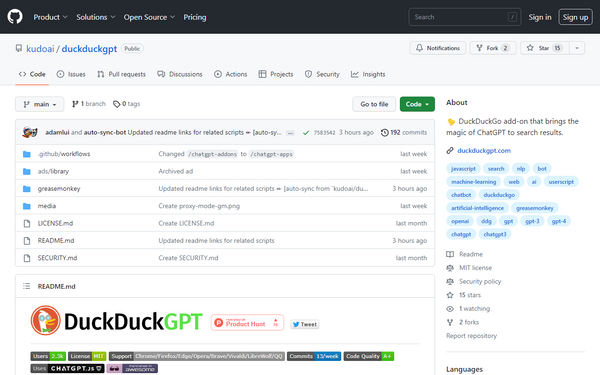Image resolution: width=600 pixels, height=375 pixels.
Task: Click Sign in
Action: tap(540, 17)
